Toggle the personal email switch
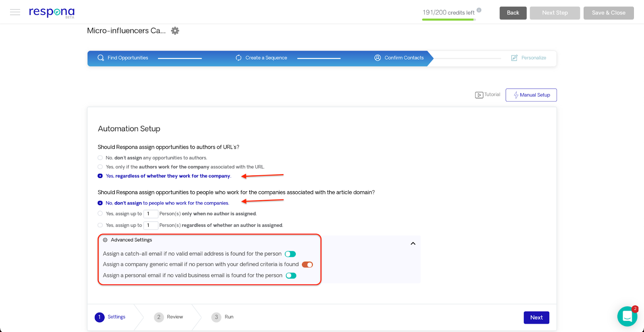Viewport: 644px width, 332px height. pos(291,276)
